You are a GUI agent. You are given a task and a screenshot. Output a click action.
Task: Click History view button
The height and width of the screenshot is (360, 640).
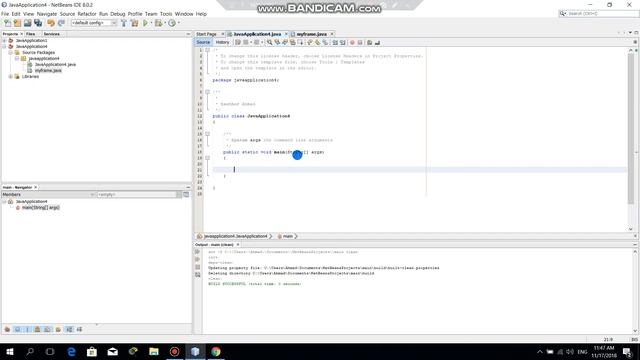tap(222, 42)
